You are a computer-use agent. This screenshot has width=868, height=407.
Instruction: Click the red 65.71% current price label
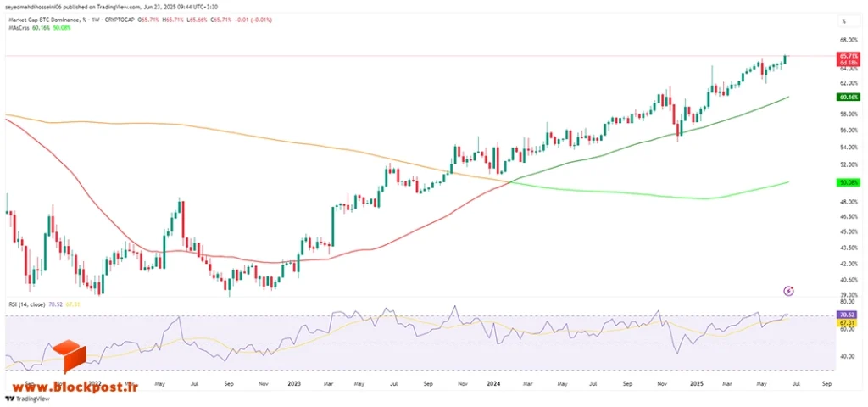coord(849,56)
